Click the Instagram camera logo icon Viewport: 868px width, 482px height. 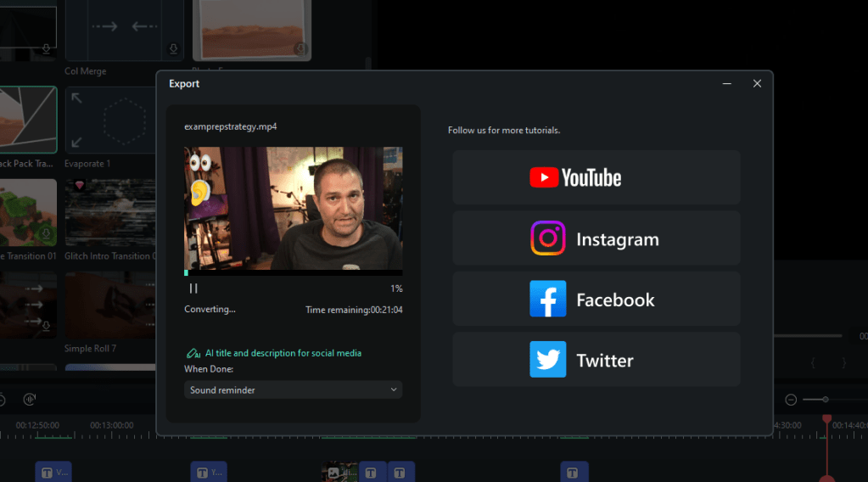click(x=548, y=238)
